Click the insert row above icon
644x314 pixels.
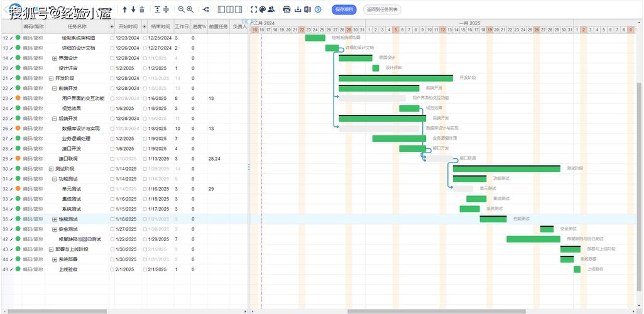157,9
